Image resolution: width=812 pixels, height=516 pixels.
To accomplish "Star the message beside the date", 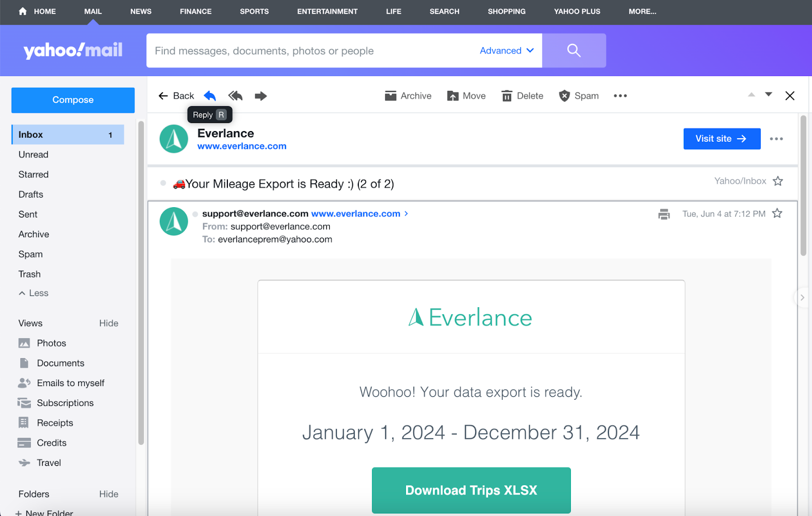I will pyautogui.click(x=777, y=214).
